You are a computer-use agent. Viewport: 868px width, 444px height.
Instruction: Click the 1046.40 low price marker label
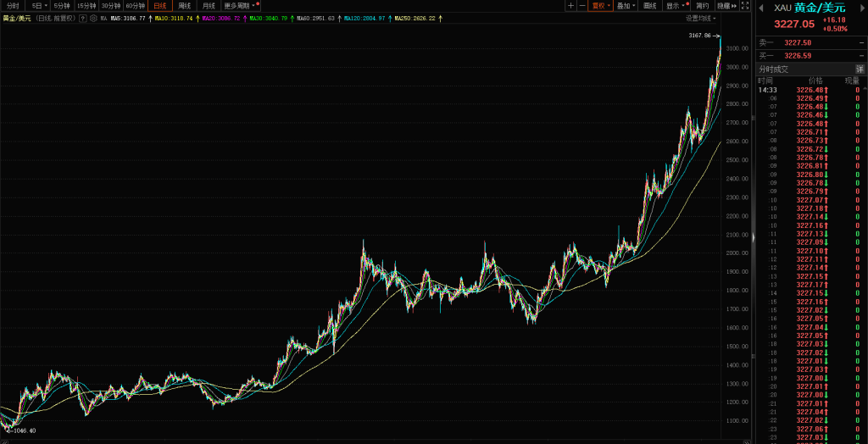pyautogui.click(x=25, y=430)
